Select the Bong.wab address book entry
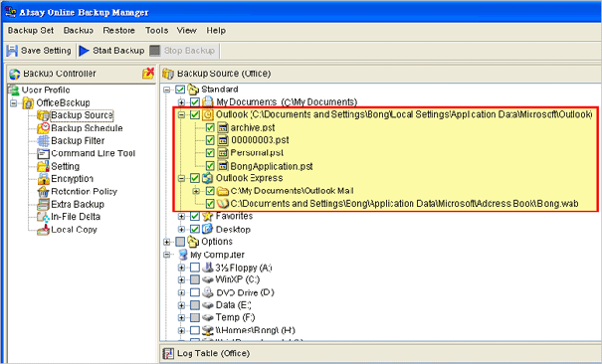This screenshot has width=602, height=364. click(405, 203)
